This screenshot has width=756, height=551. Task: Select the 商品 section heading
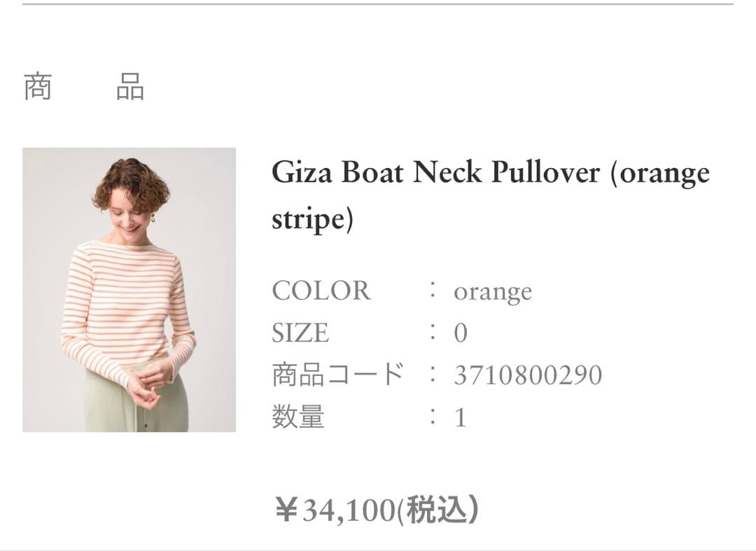84,87
